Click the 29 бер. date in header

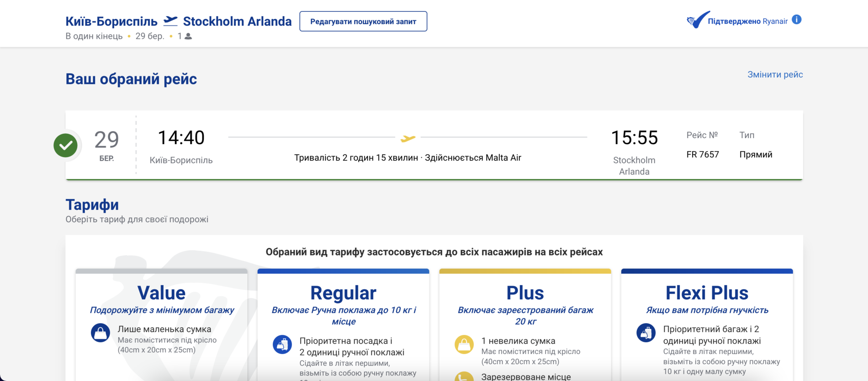[x=150, y=36]
